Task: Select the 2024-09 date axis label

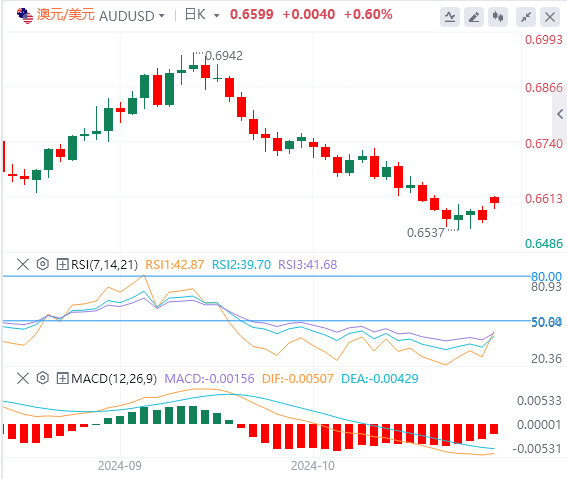Action: pyautogui.click(x=120, y=466)
